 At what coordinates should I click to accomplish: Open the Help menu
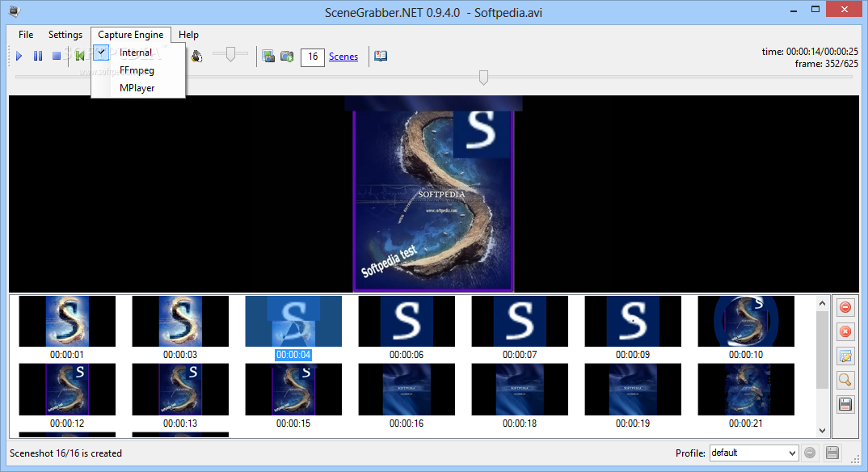point(188,34)
